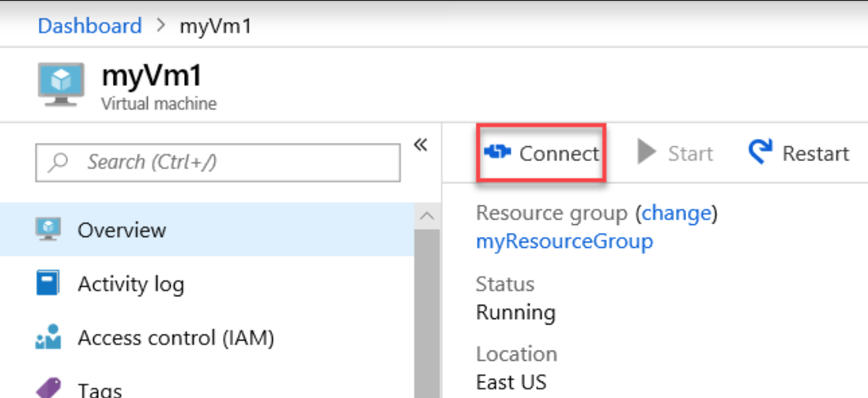
Task: Open the Tags menu item
Action: (x=207, y=388)
